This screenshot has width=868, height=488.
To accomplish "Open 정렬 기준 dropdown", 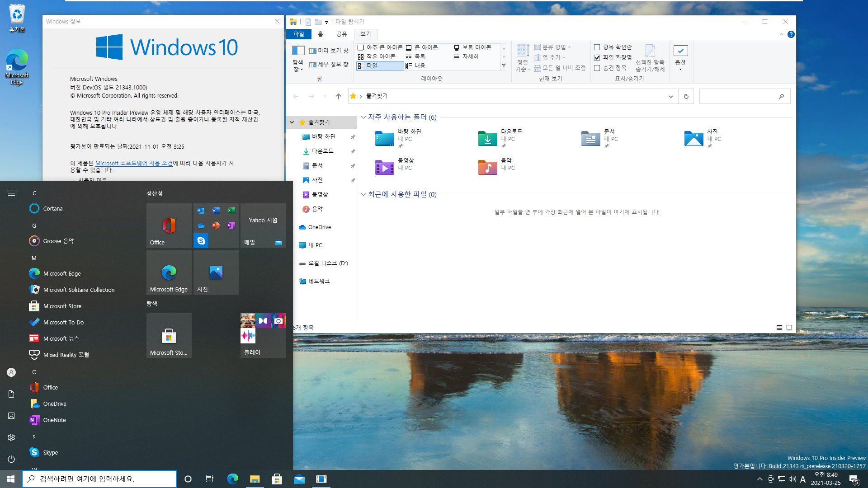I will click(x=523, y=66).
